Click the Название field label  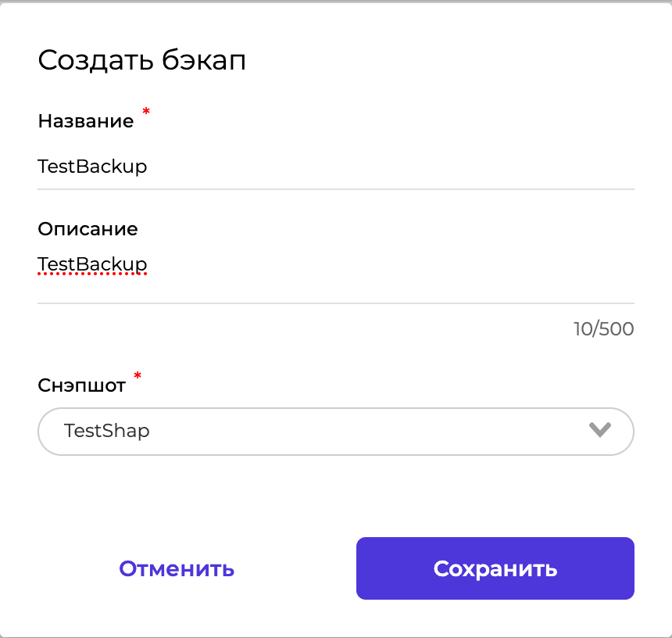tap(86, 121)
